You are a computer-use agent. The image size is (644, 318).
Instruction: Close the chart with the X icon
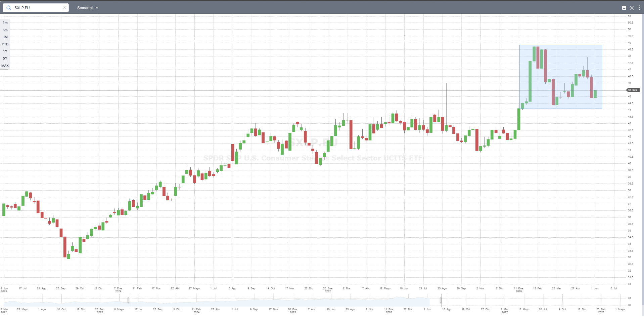pyautogui.click(x=632, y=8)
